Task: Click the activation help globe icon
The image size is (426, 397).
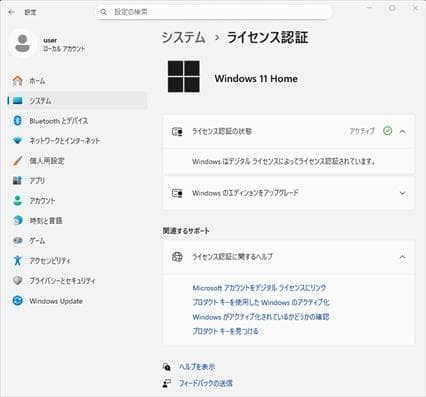Action: 177,257
